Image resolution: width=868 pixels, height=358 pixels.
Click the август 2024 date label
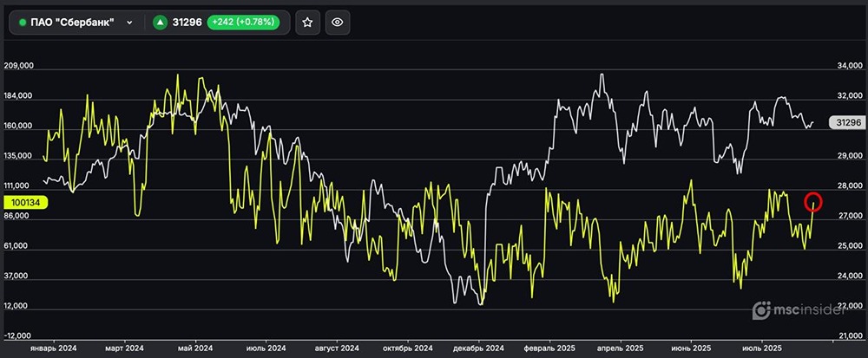point(337,348)
